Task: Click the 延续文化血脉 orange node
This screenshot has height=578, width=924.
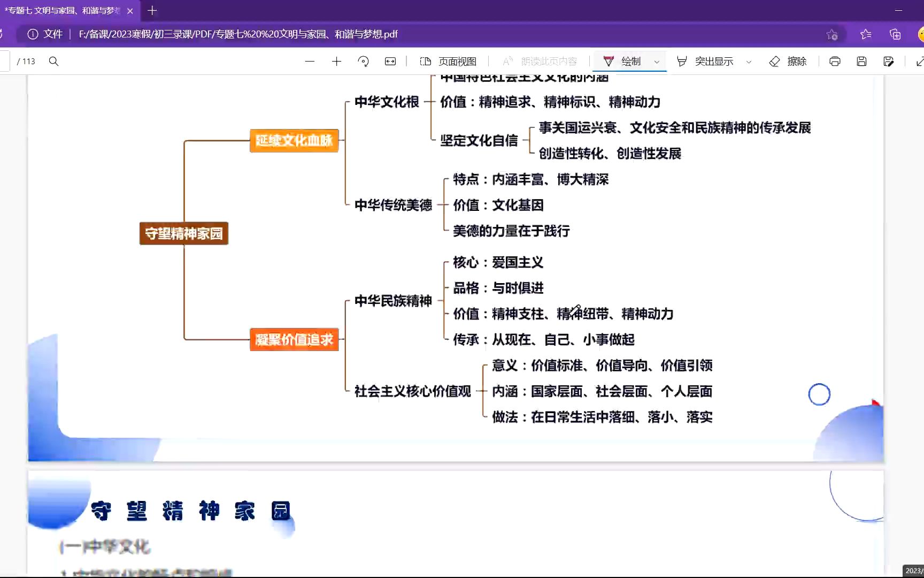Action: (294, 141)
